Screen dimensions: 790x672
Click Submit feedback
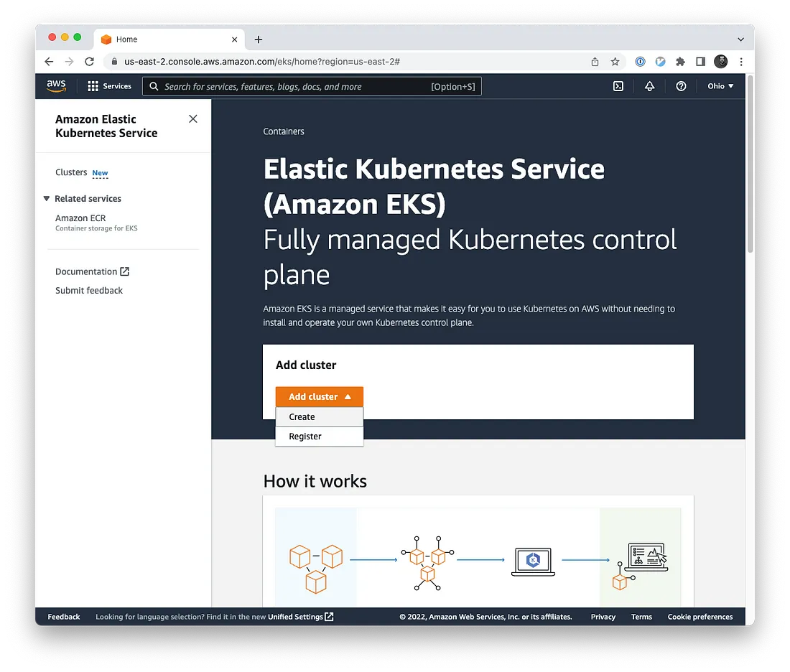click(88, 291)
